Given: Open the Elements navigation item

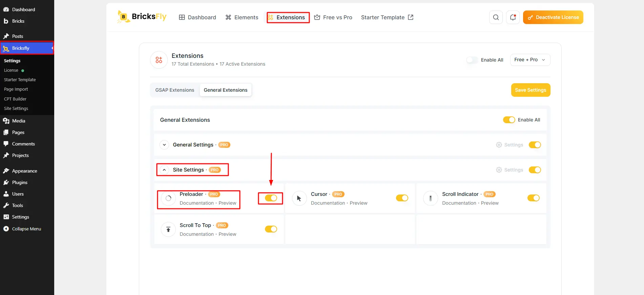Looking at the screenshot, I should pos(242,17).
